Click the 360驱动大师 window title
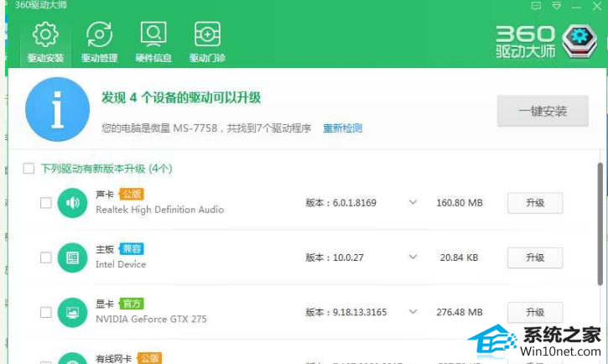This screenshot has height=364, width=608. tap(41, 5)
